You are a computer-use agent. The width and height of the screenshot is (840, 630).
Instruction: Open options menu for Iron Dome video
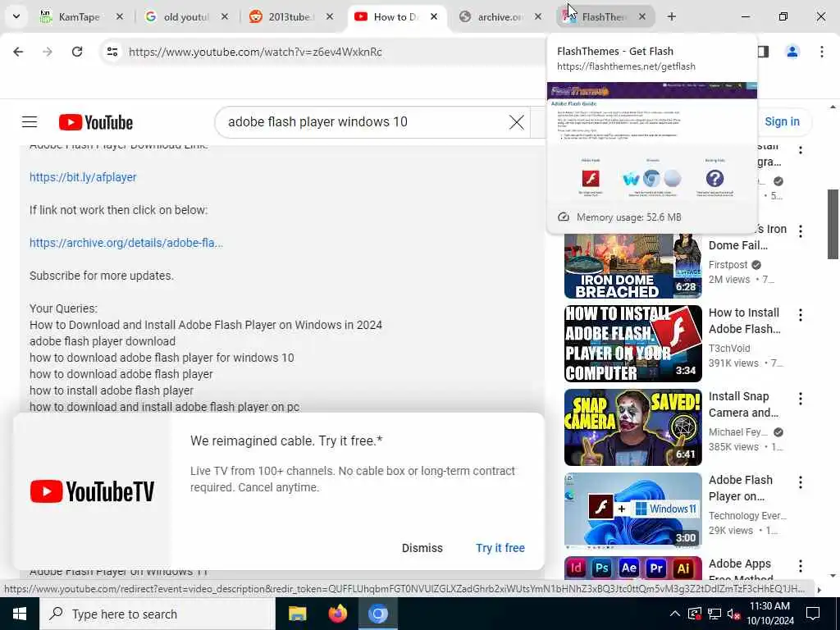pyautogui.click(x=801, y=231)
